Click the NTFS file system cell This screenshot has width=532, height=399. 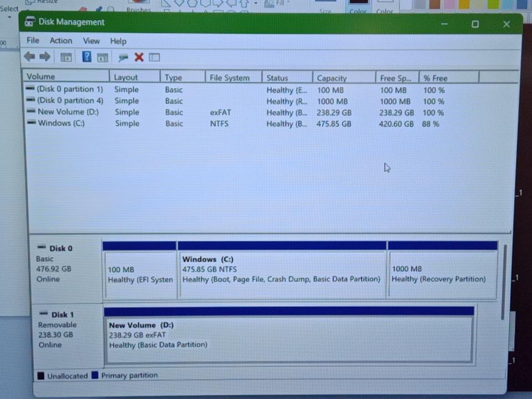click(219, 124)
